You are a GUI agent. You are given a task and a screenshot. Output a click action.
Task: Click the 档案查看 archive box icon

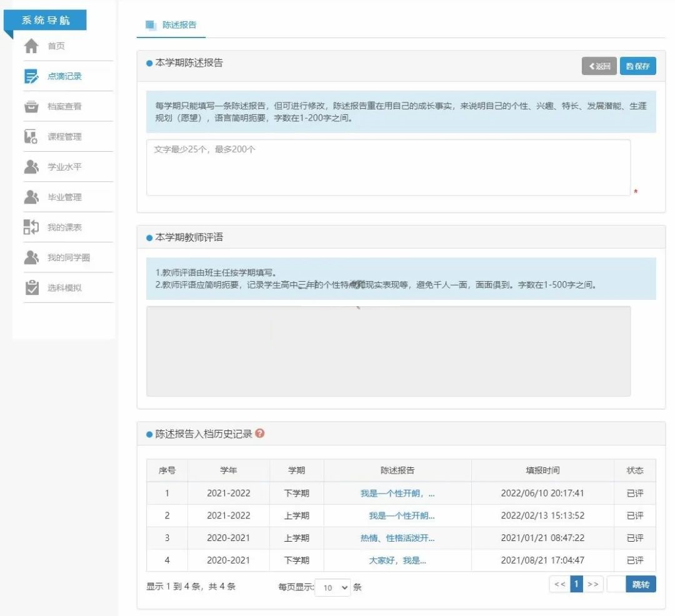(x=31, y=106)
